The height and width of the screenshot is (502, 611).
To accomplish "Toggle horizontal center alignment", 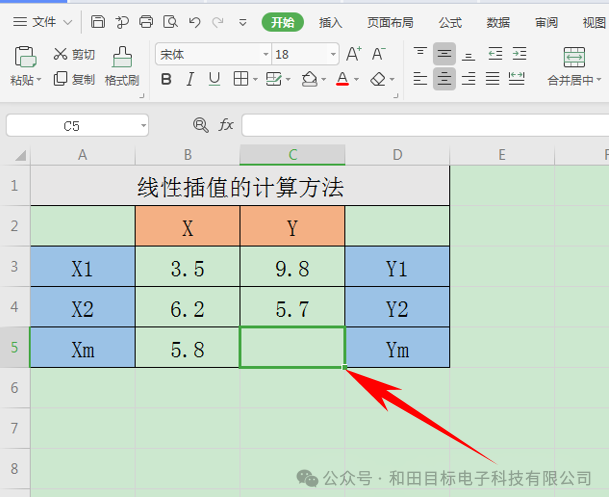I will coord(444,79).
